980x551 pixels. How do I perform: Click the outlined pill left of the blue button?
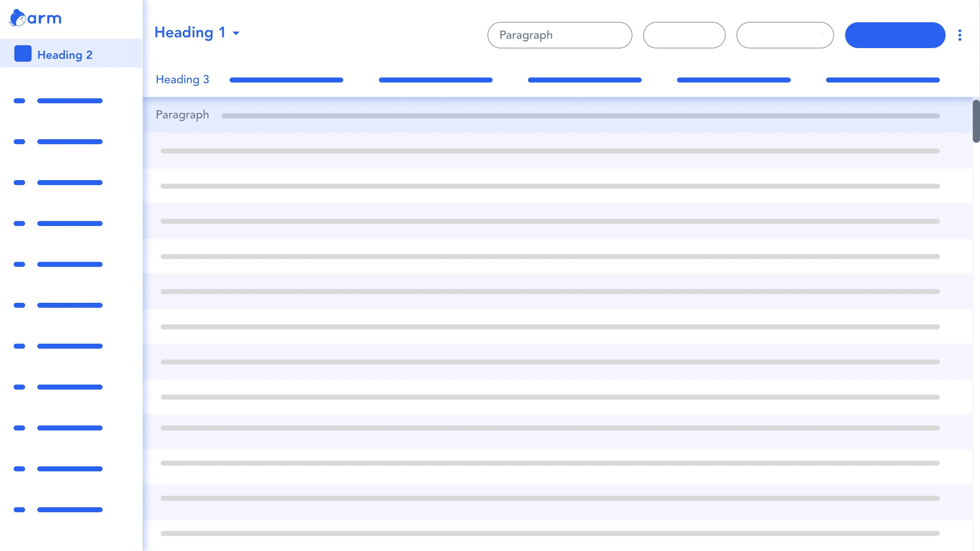click(x=785, y=35)
